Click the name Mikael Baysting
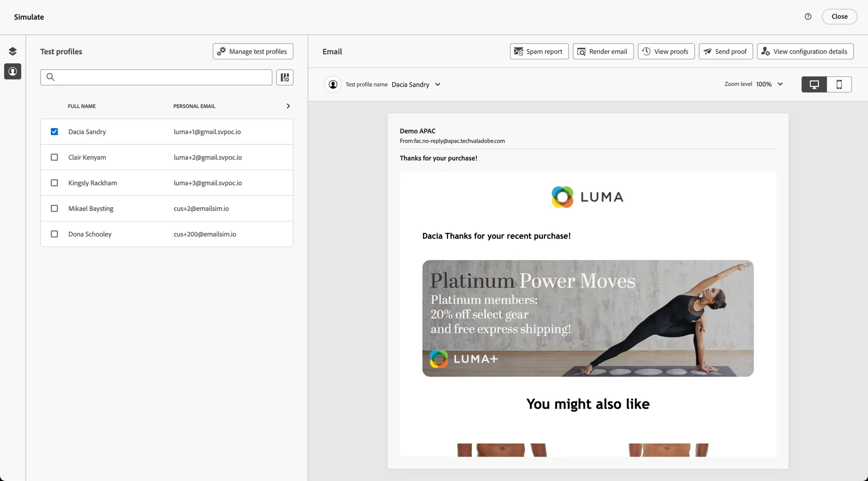Viewport: 868px width, 481px height. click(x=91, y=208)
